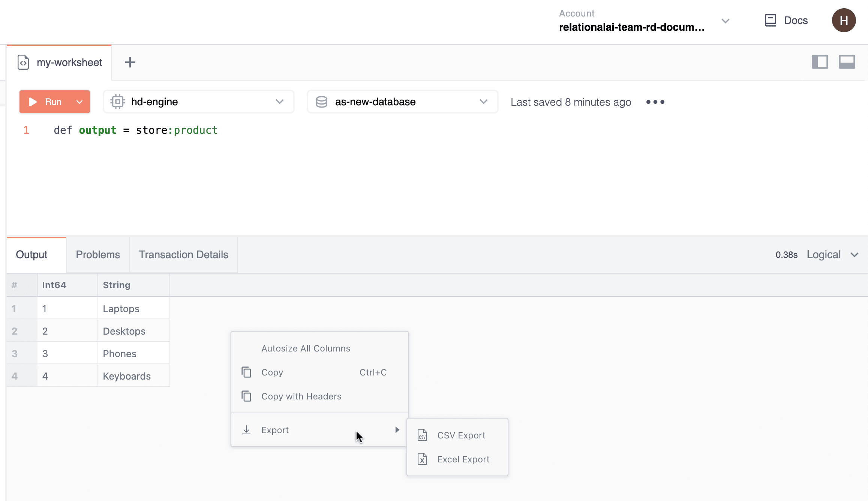The image size is (868, 501).
Task: Click the Copy icon in context menu
Action: coord(246,372)
